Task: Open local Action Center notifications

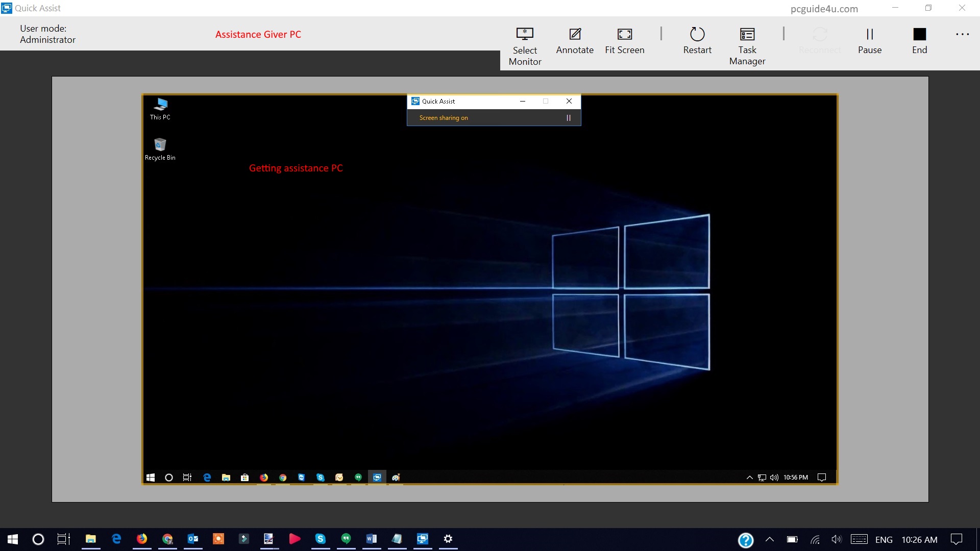Action: (x=956, y=539)
